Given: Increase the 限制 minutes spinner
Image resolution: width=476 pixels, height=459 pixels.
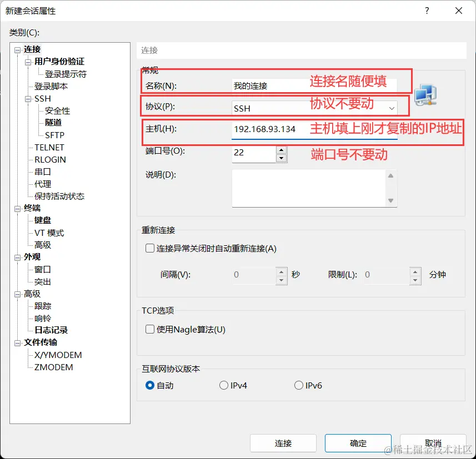Looking at the screenshot, I should pos(415,272).
